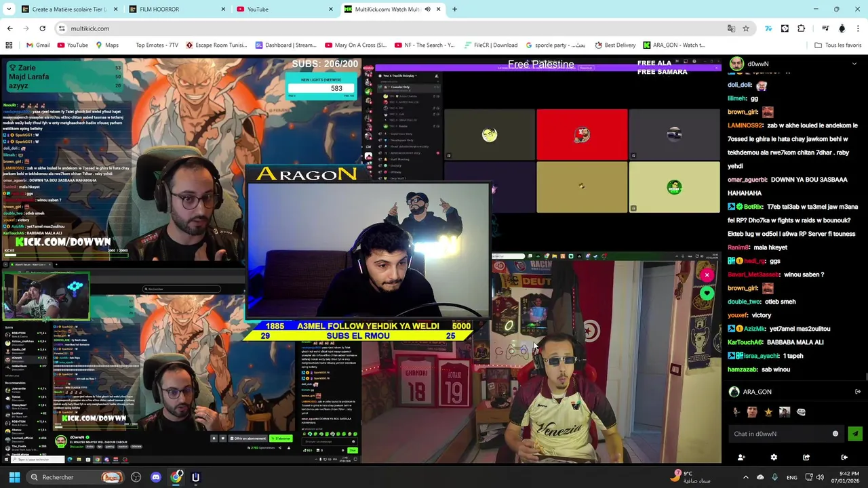This screenshot has width=868, height=488.
Task: Open the Chrome extensions puzzle icon
Action: tap(801, 28)
